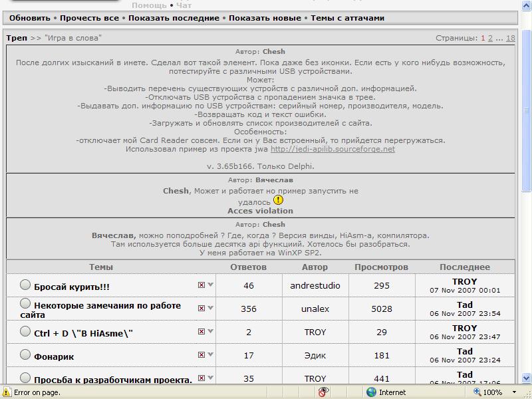The height and width of the screenshot is (399, 532).
Task: Click the red X icon beside "Бросай курить!!!"
Action: (201, 285)
